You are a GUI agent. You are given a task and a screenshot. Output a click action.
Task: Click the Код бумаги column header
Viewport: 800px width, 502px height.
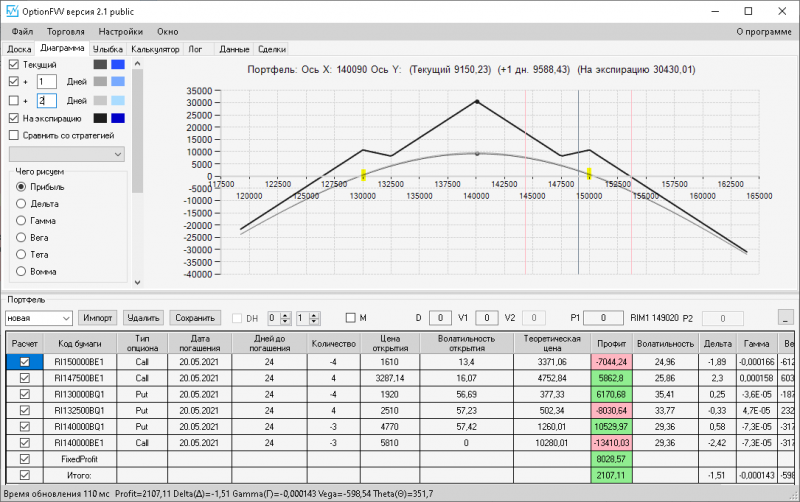80,343
